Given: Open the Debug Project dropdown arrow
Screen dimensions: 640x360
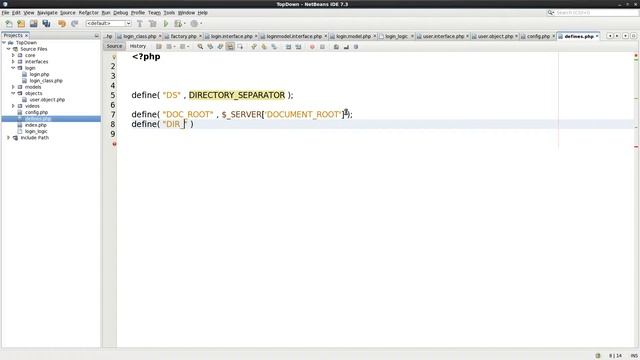Looking at the screenshot, I should point(184,24).
